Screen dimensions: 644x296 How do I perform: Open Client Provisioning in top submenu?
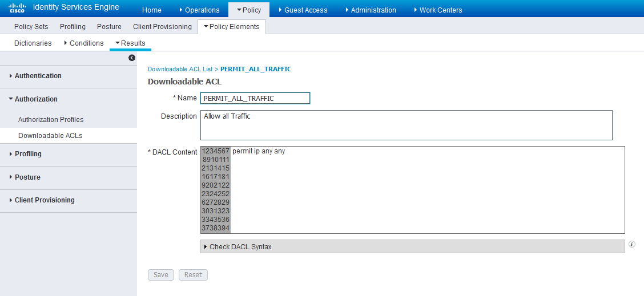(x=162, y=27)
